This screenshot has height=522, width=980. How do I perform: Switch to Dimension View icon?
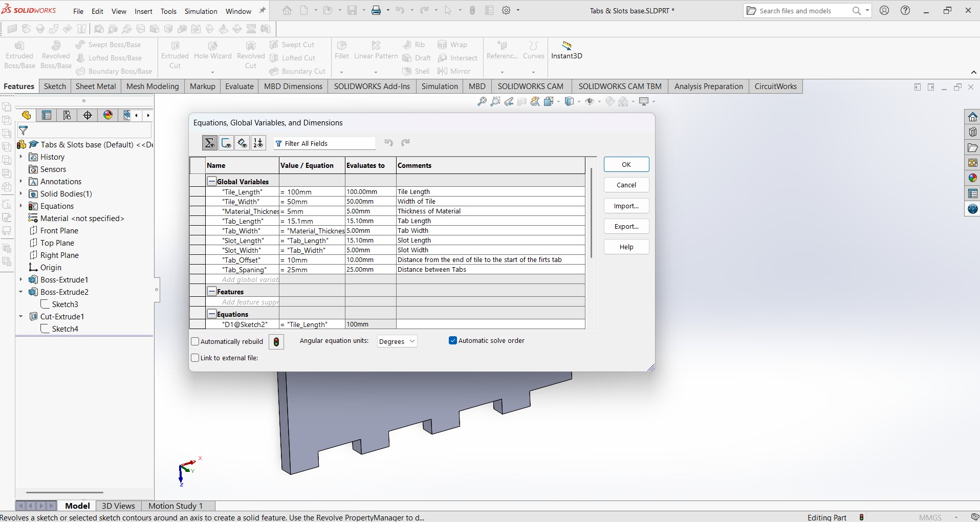pyautogui.click(x=243, y=143)
